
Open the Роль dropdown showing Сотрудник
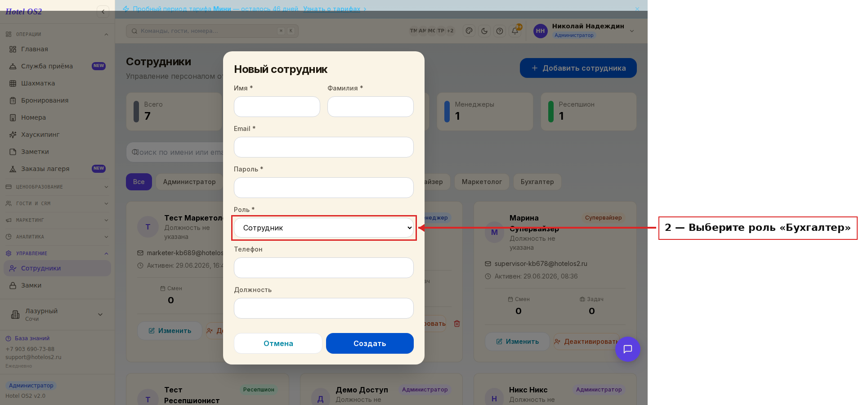click(x=324, y=228)
